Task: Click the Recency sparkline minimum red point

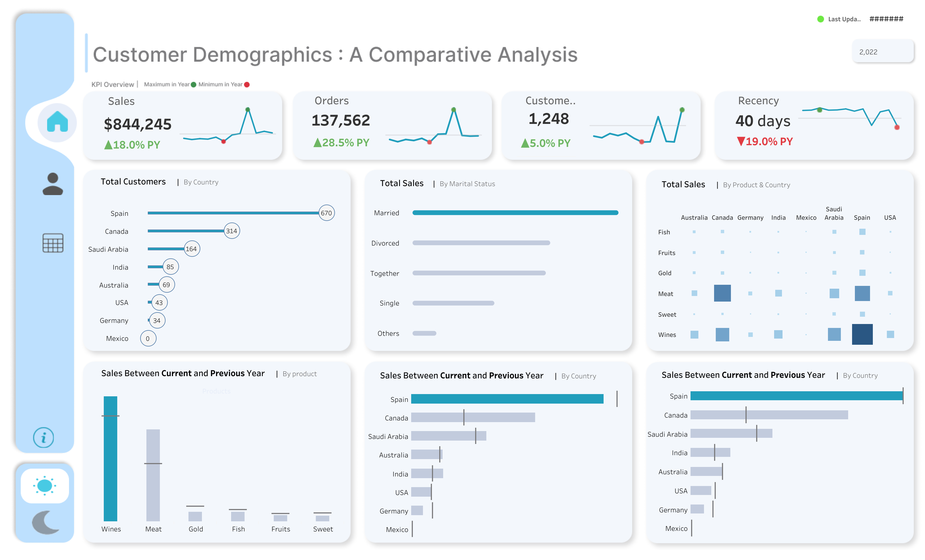Action: pos(897,128)
